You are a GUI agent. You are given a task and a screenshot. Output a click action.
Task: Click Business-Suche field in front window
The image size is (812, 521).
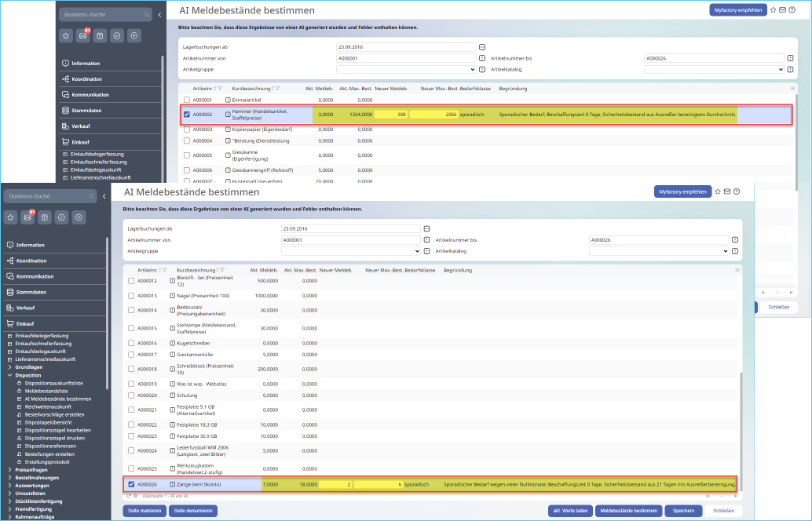(49, 196)
